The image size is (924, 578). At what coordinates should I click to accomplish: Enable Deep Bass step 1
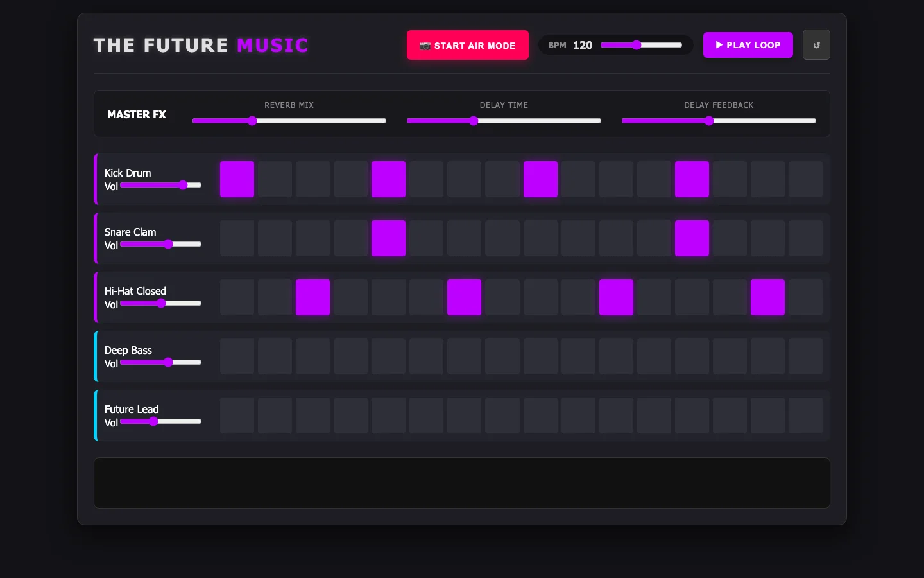click(237, 356)
